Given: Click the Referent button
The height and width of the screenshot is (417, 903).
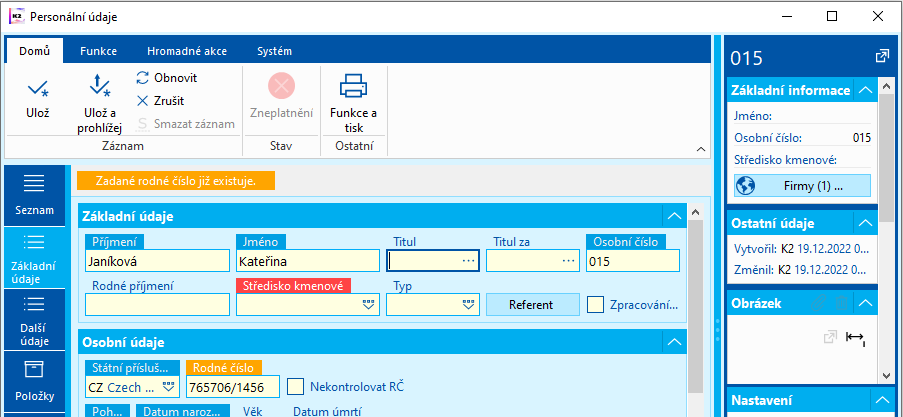Looking at the screenshot, I should coord(531,305).
